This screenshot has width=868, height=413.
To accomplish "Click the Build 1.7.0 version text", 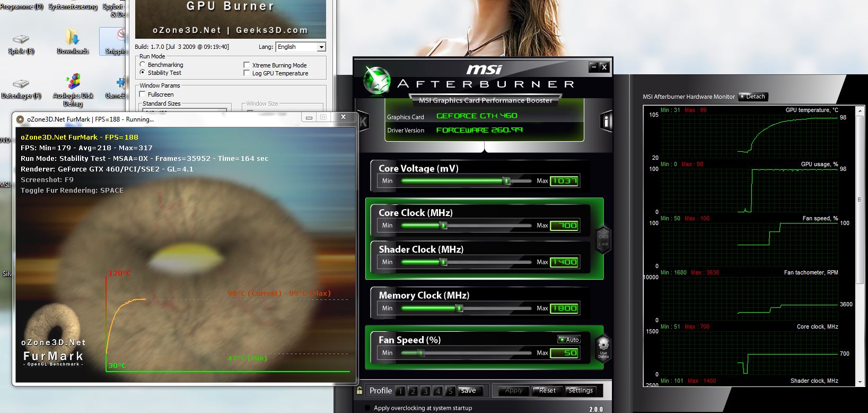I will coord(182,47).
